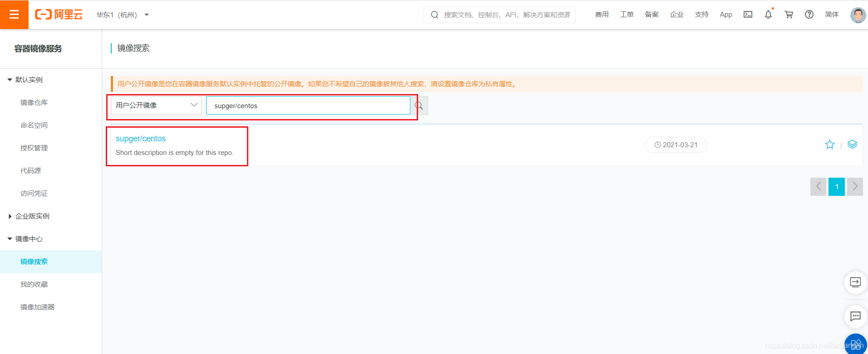Open 命名空间 in the sidebar
This screenshot has width=868, height=354.
tap(34, 125)
